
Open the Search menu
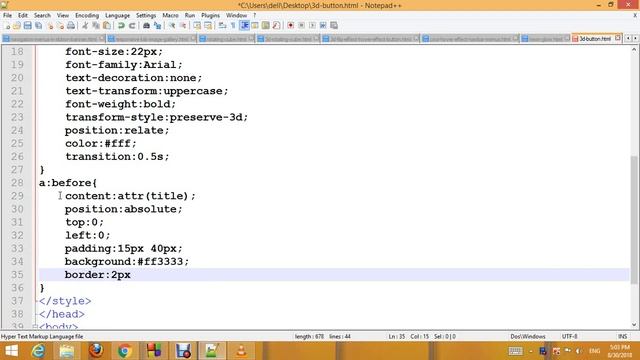[42, 15]
